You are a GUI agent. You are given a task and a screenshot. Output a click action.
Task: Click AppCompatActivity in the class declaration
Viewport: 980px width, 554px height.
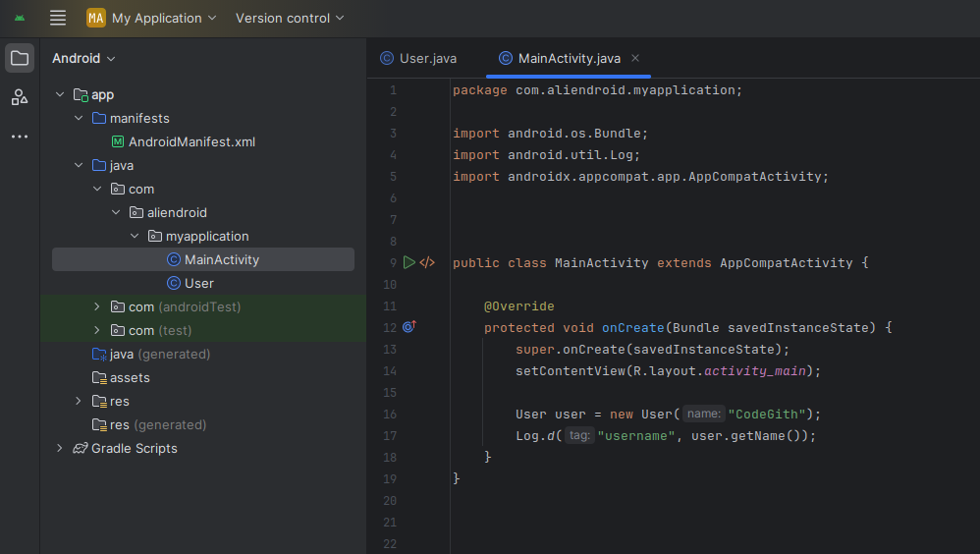tap(786, 262)
